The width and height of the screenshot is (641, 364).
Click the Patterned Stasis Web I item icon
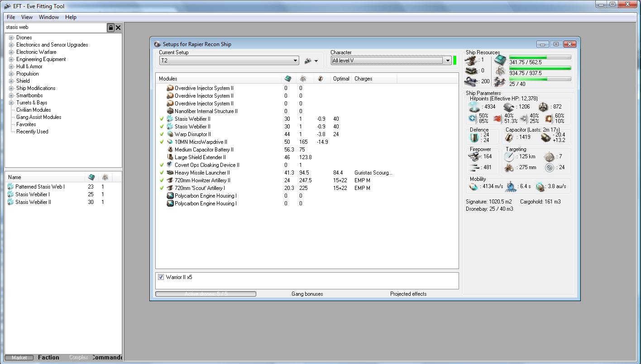tap(10, 187)
